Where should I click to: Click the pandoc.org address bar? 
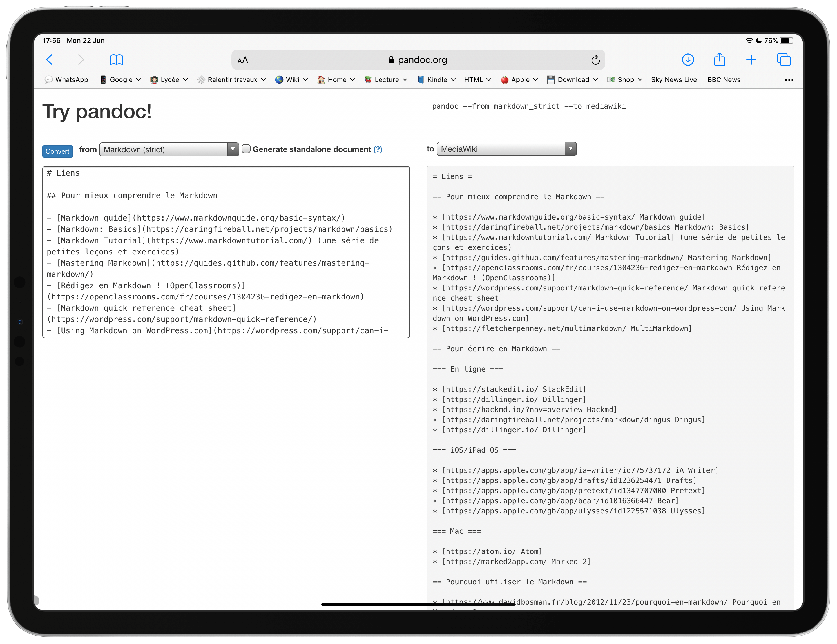tap(418, 60)
